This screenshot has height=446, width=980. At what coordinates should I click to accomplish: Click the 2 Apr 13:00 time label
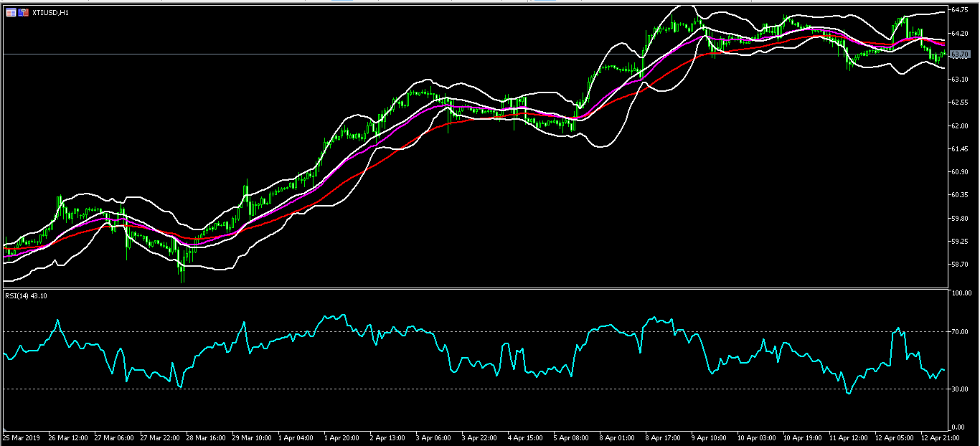click(x=387, y=437)
